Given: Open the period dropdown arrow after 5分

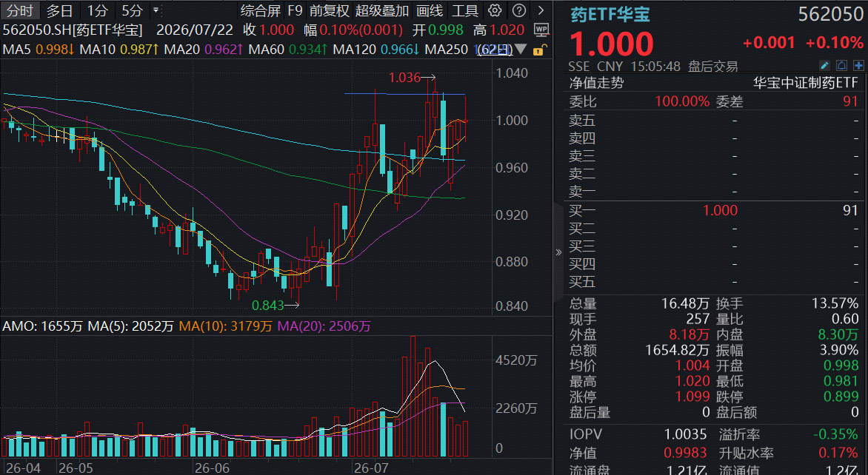Looking at the screenshot, I should click(x=156, y=10).
